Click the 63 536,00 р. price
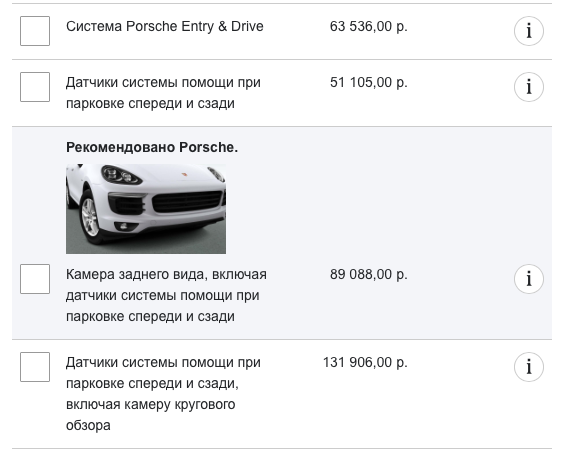The image size is (562, 450). 368,27
